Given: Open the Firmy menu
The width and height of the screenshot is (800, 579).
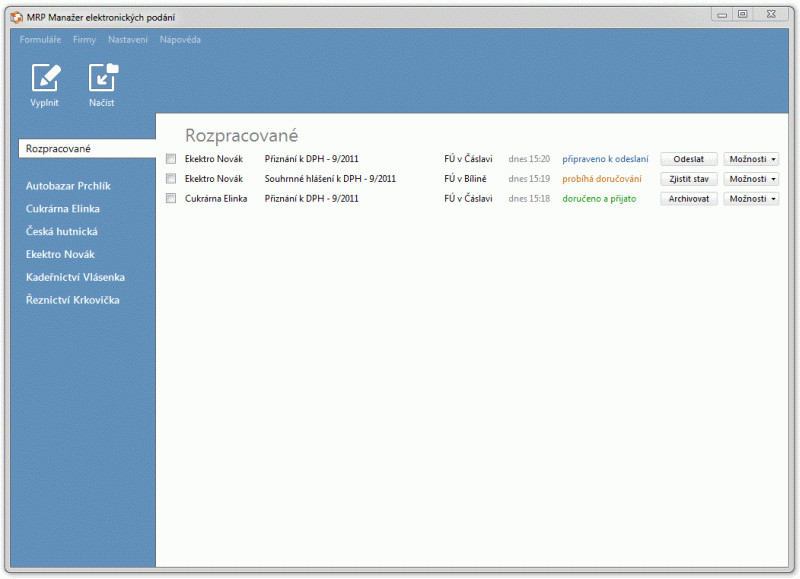Looking at the screenshot, I should coord(84,40).
